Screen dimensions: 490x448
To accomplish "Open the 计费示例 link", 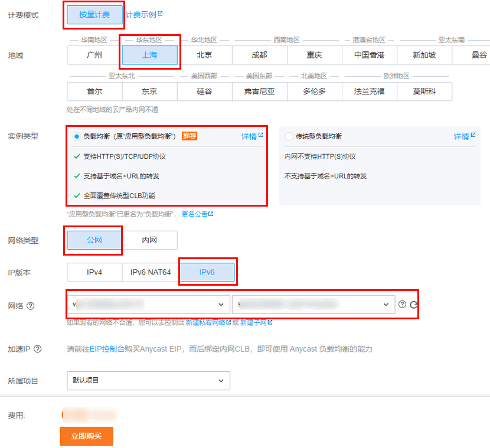I will [x=144, y=14].
